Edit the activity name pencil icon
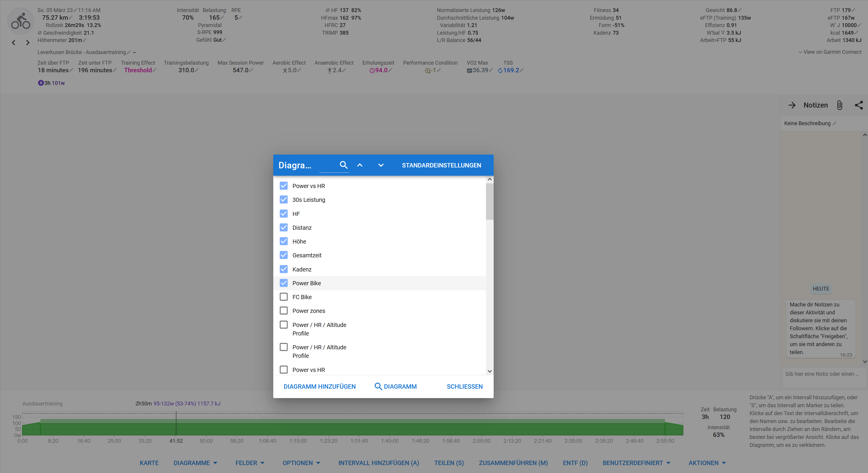 [x=129, y=52]
